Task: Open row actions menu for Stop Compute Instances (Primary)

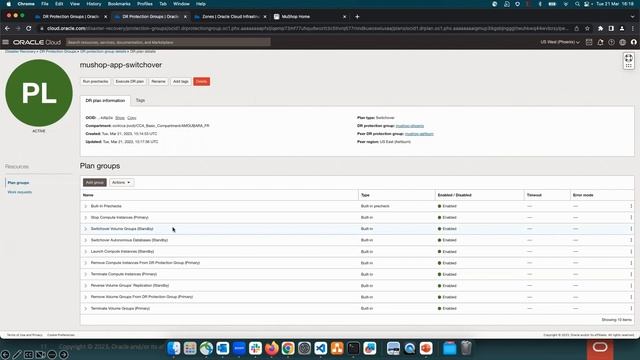Action: (631, 218)
